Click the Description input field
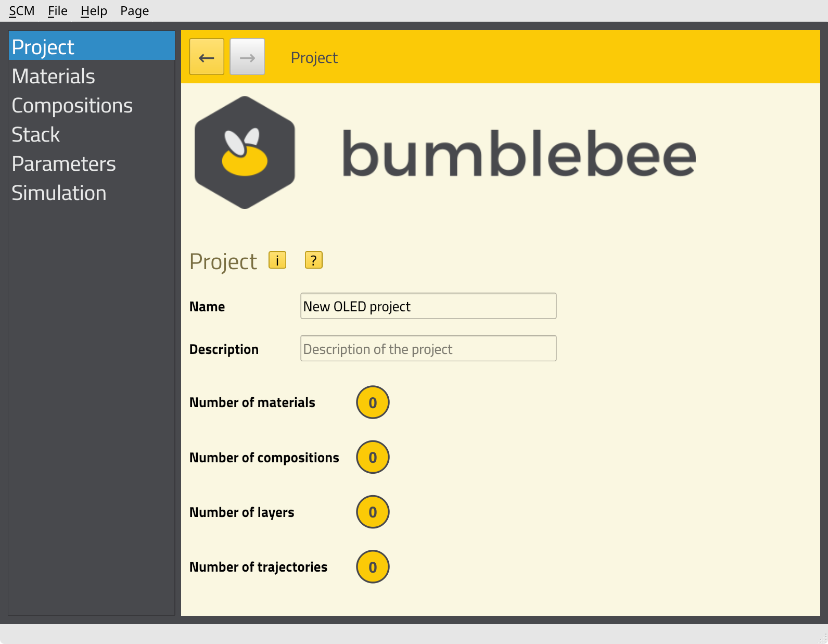828x644 pixels. click(x=428, y=349)
